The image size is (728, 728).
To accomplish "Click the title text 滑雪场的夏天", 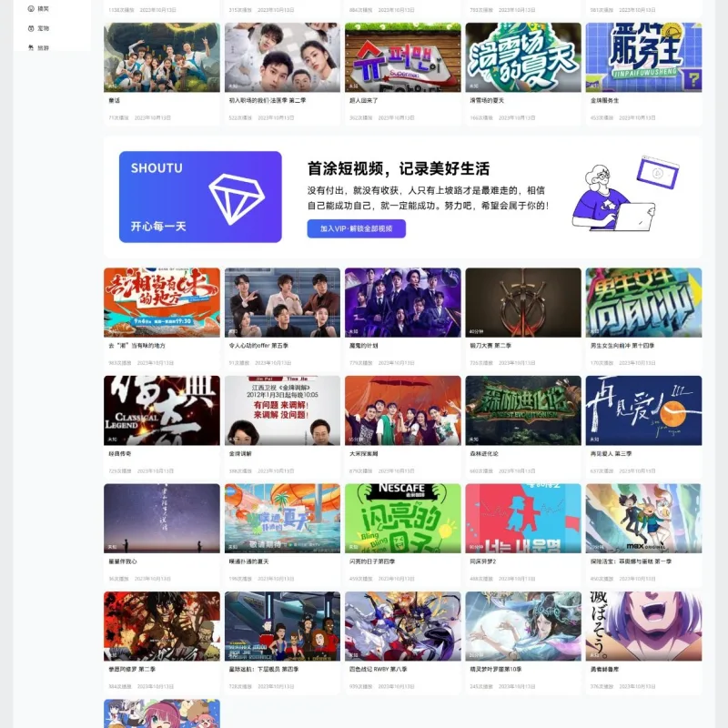I will (x=487, y=100).
